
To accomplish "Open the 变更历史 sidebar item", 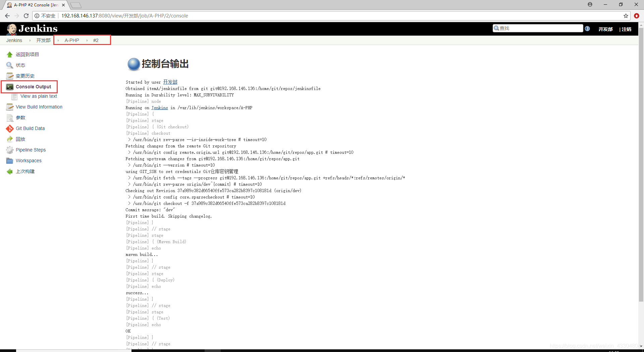I will point(25,76).
